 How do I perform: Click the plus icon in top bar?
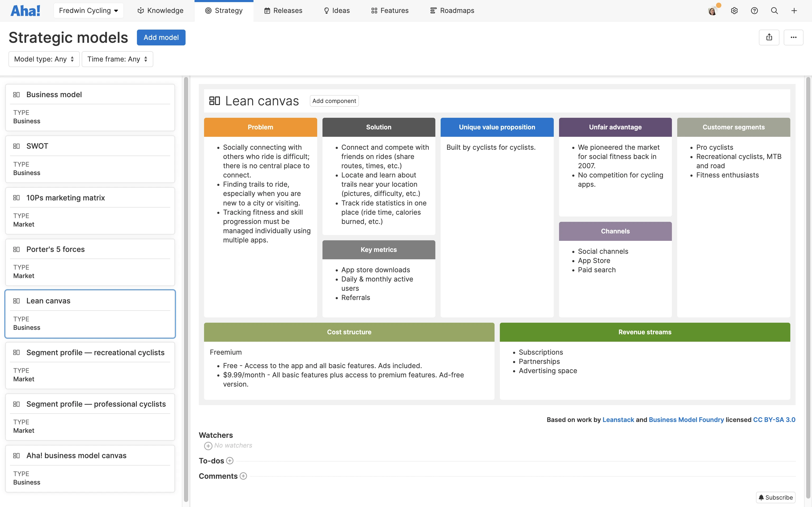coord(794,11)
